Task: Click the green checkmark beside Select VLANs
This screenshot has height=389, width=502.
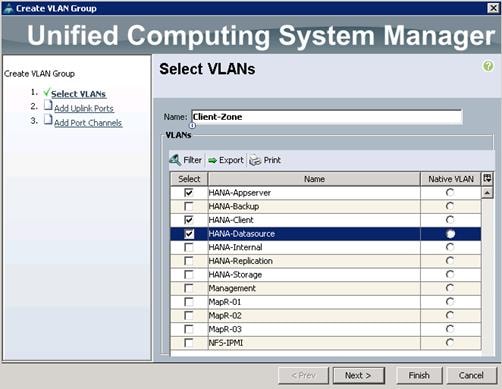Action: pyautogui.click(x=47, y=92)
